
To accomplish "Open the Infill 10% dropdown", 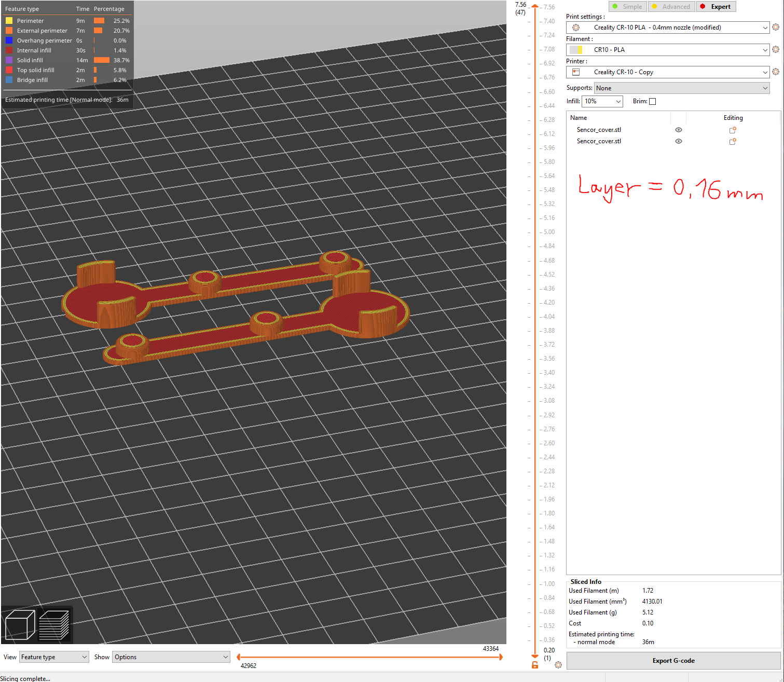I will pos(602,101).
